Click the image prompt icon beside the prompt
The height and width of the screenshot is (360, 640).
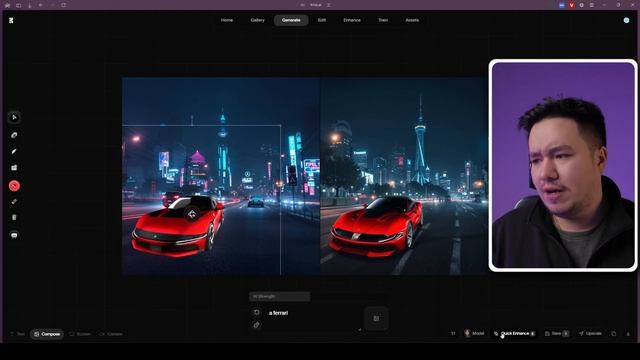coord(256,312)
